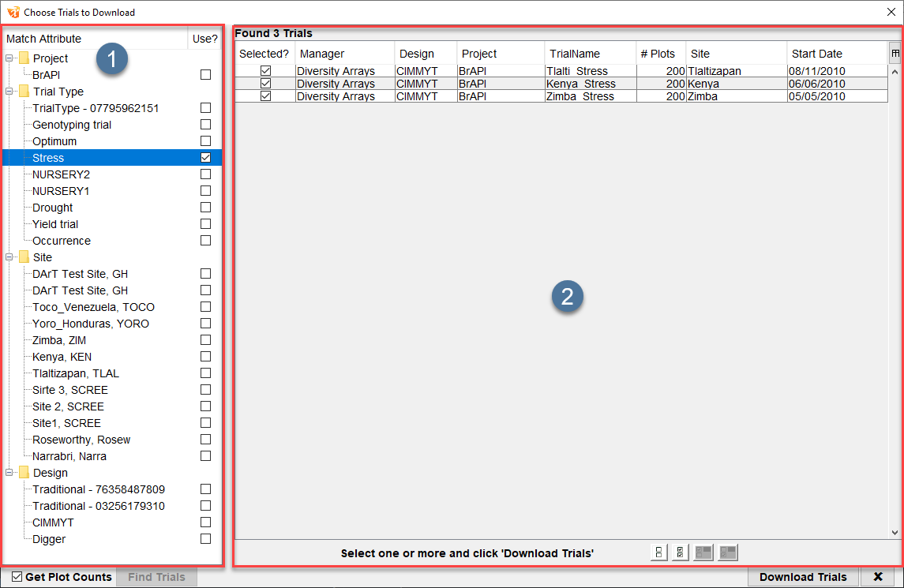Click the Site folder icon

pos(24,257)
